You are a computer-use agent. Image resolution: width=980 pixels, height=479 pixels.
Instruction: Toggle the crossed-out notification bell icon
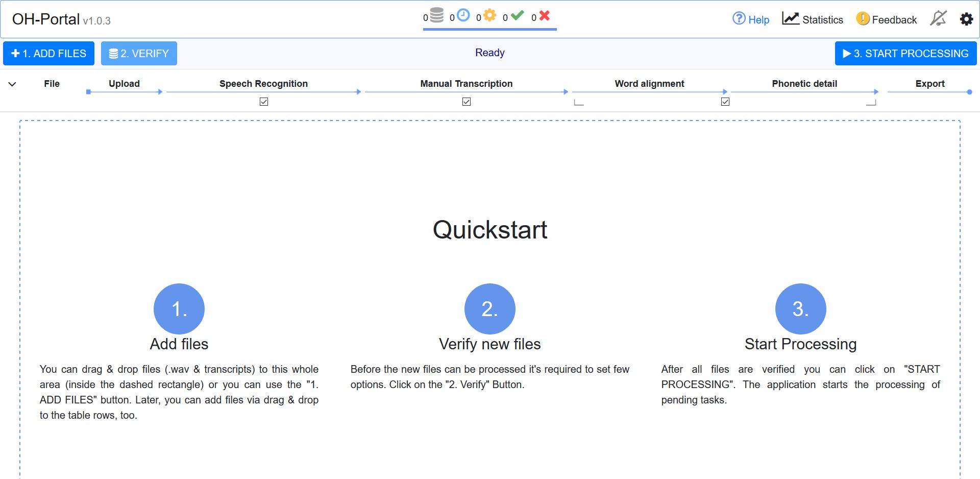point(938,19)
